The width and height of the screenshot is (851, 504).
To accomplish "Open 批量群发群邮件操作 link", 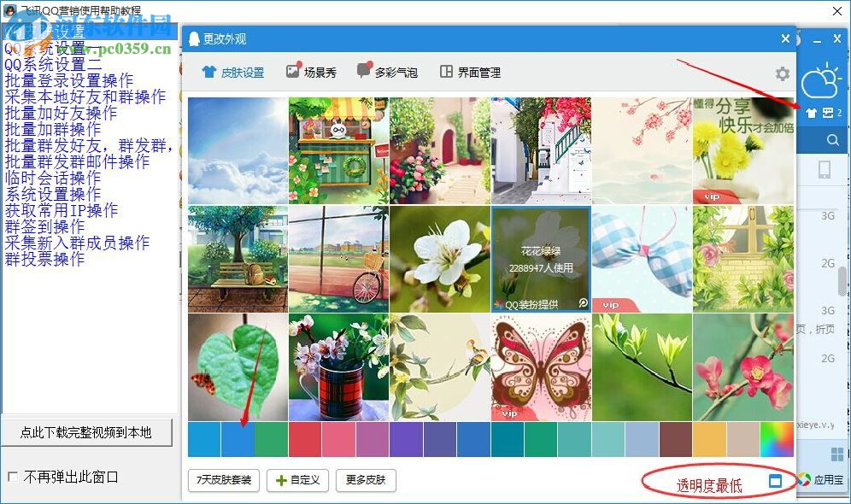I will click(77, 161).
